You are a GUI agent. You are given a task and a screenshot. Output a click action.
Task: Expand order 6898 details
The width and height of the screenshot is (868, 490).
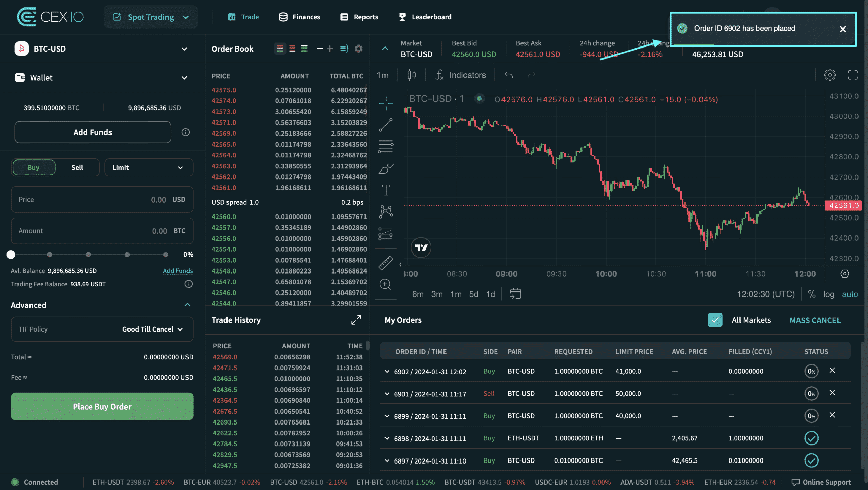(x=387, y=438)
